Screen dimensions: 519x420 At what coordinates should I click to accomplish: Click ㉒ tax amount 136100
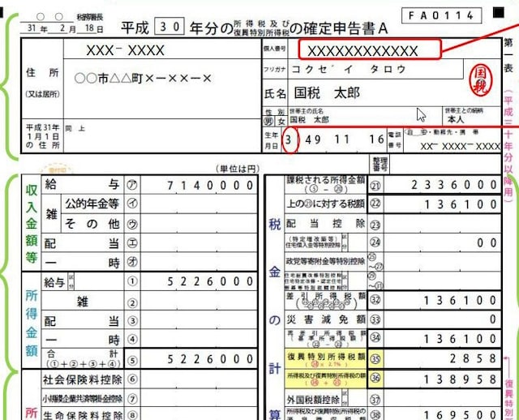tap(461, 204)
